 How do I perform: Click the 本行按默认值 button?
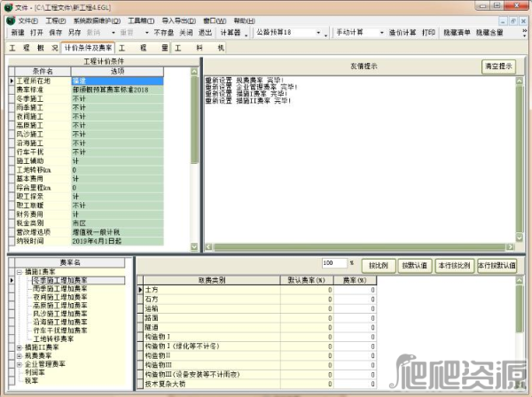tap(497, 265)
